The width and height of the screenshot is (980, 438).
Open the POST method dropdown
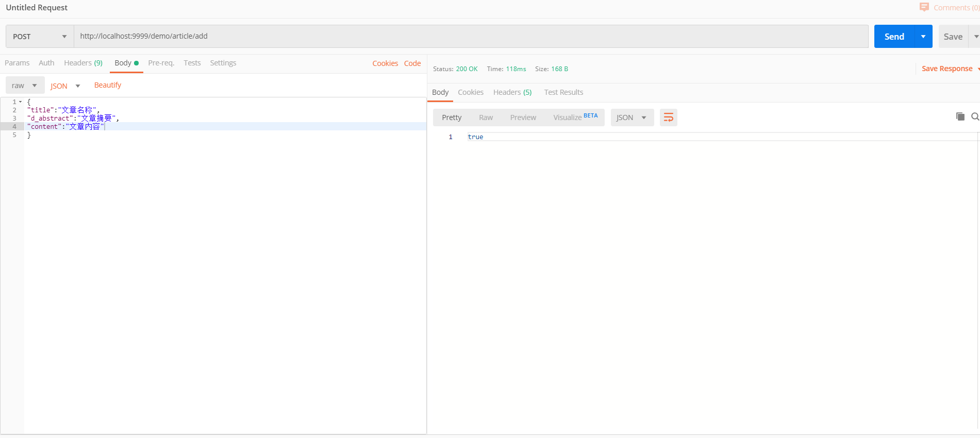coord(40,37)
